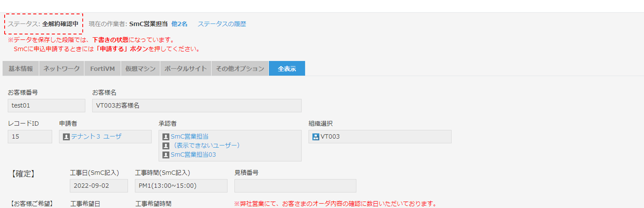Open the 仮想マシン tab
644x208 pixels.
(x=140, y=68)
